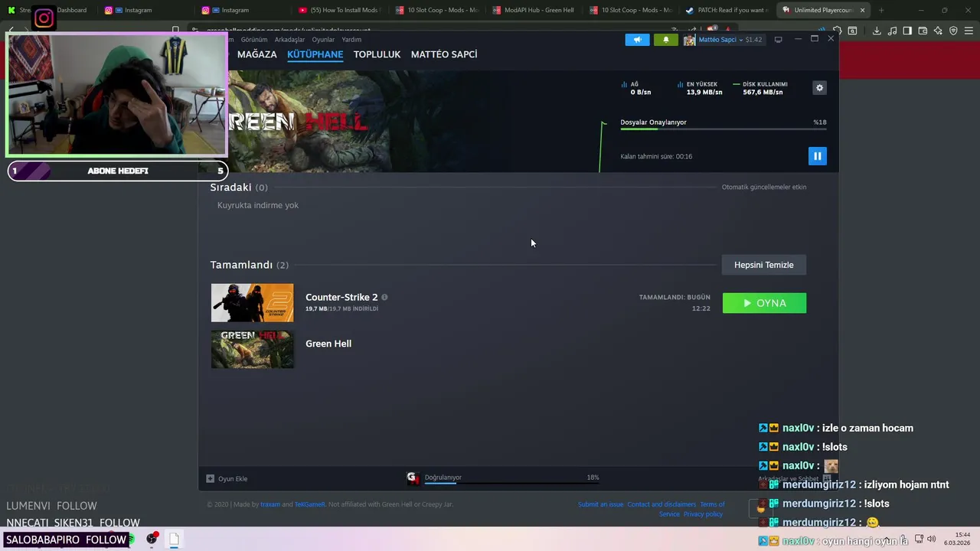Screen dimensions: 980x551
Task: Open browser music player icon
Action: 892,31
